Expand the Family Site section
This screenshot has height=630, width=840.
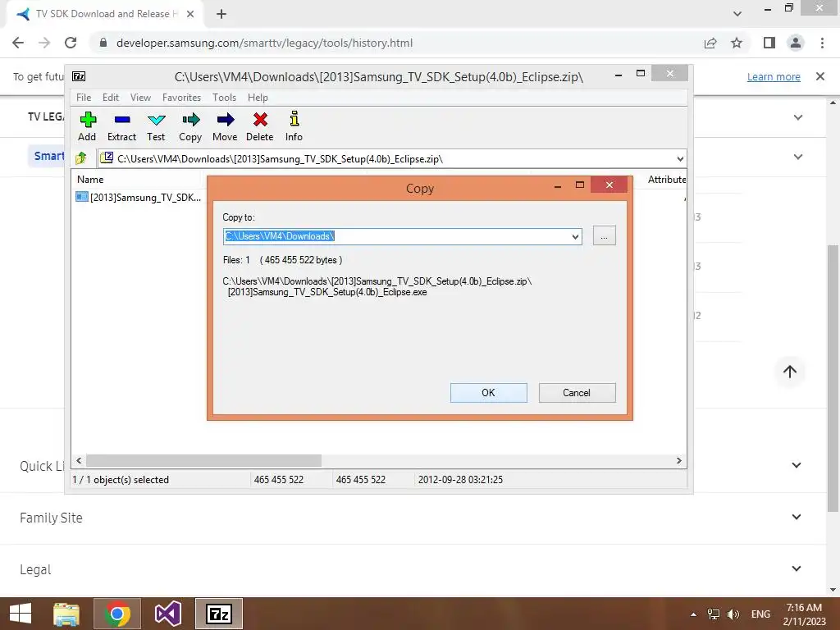tap(797, 517)
